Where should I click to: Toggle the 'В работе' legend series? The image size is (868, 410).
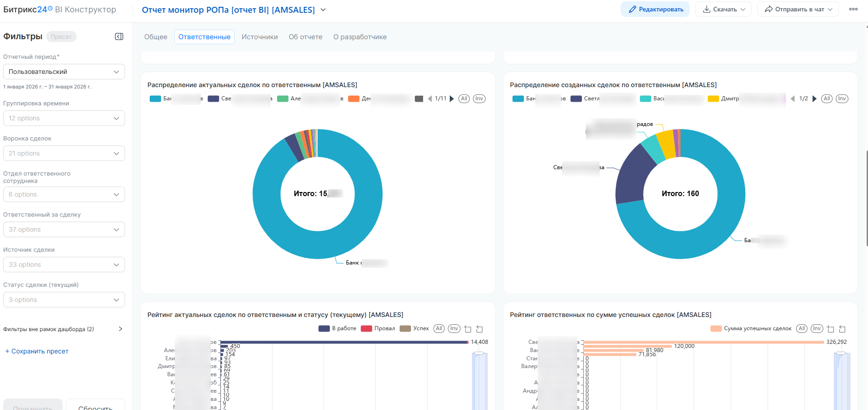[x=338, y=328]
